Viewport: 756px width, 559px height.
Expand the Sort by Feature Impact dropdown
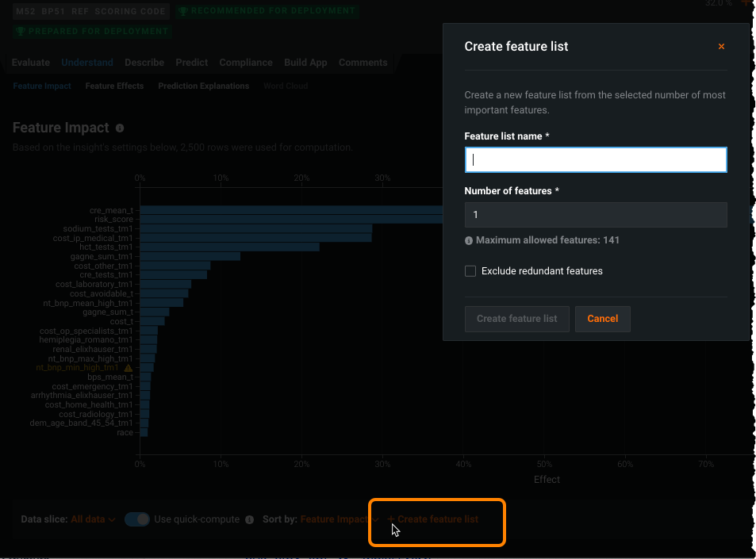(340, 519)
